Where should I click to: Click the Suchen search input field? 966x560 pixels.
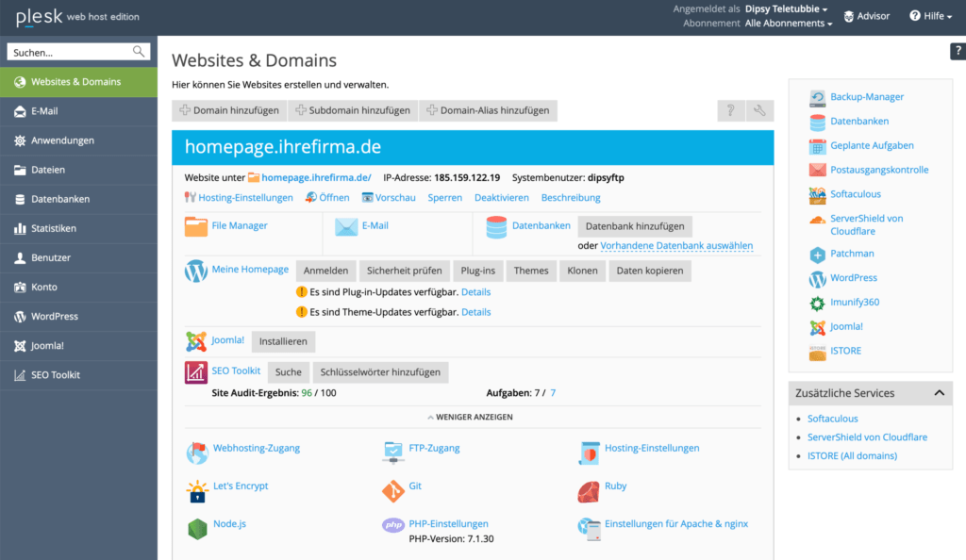71,53
